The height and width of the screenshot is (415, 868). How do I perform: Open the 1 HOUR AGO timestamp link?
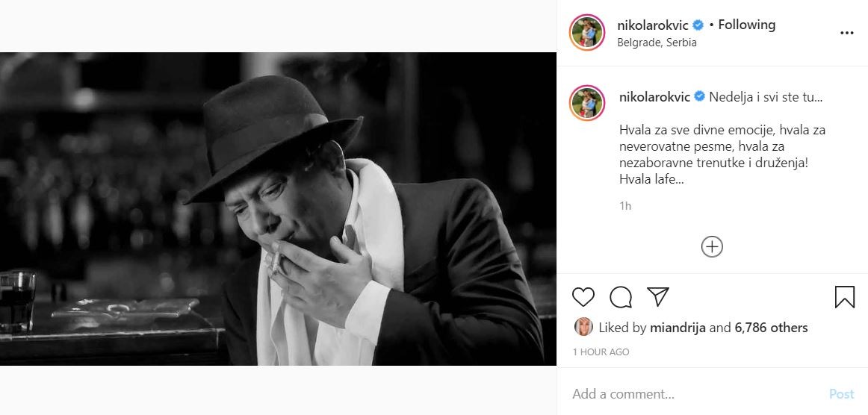coord(601,352)
